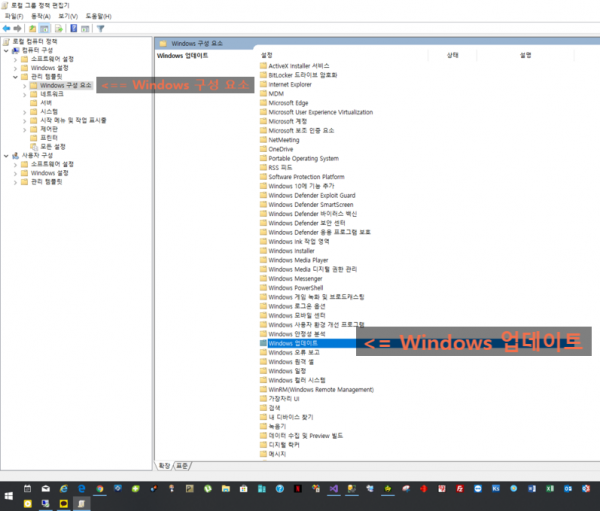Toggle the Show/Hide Action Pane icon
The height and width of the screenshot is (511, 600).
85,28
